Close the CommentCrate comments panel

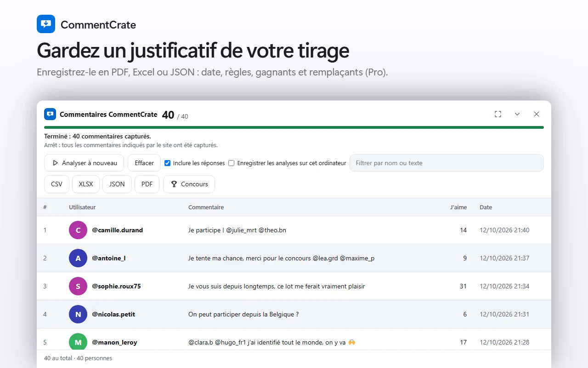(537, 114)
